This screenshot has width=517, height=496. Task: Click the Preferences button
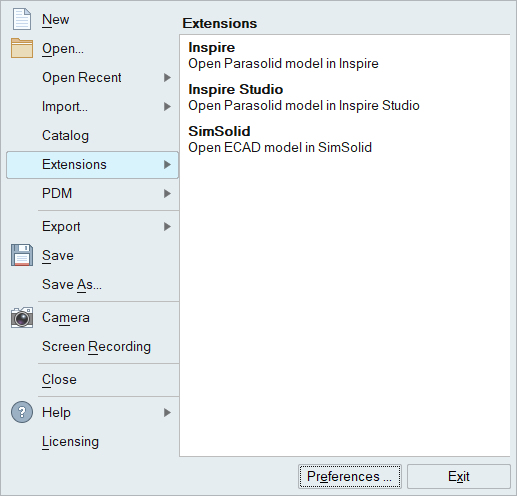point(350,476)
